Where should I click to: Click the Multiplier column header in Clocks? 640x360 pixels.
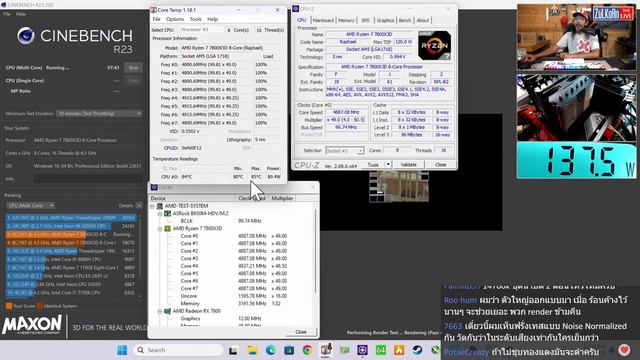[x=282, y=198]
